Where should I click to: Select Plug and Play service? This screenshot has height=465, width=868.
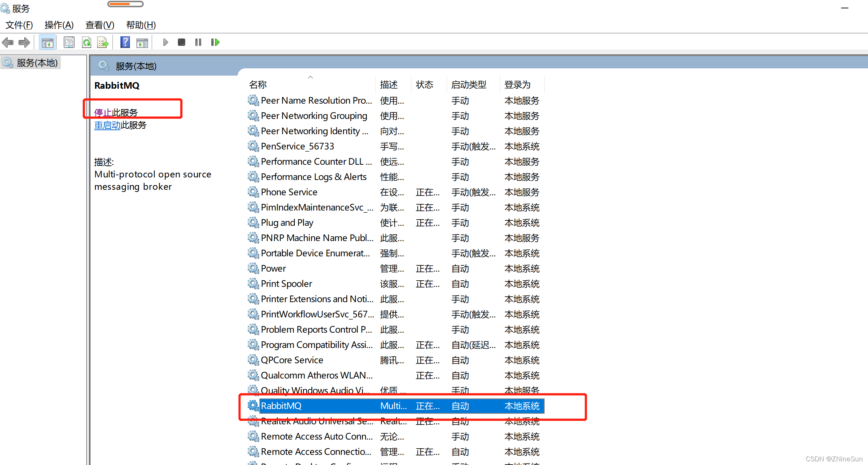click(396, 223)
